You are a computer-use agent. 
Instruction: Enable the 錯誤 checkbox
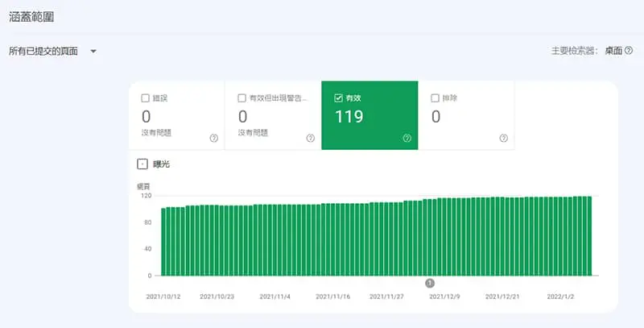tap(146, 98)
